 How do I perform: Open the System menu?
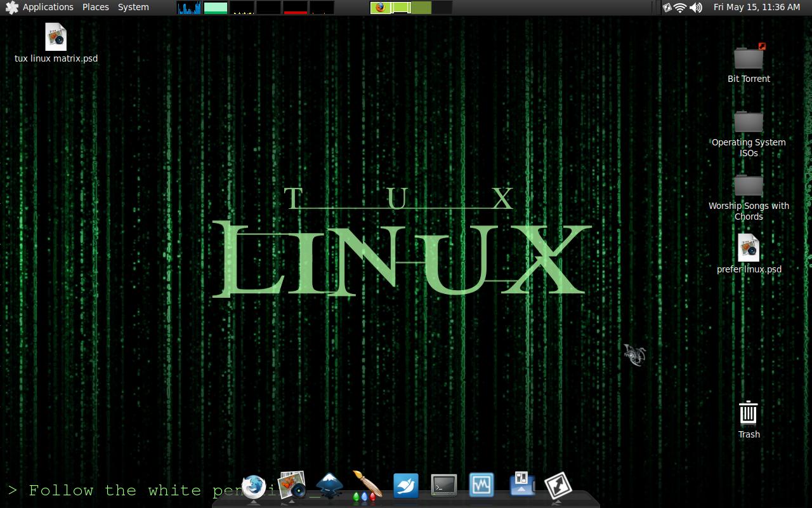tap(133, 7)
